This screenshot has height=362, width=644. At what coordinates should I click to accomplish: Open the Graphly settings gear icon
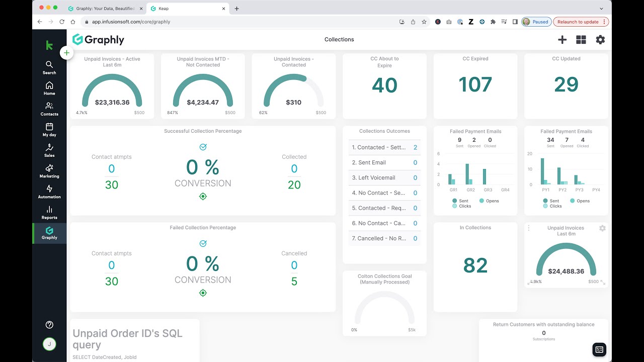point(600,40)
